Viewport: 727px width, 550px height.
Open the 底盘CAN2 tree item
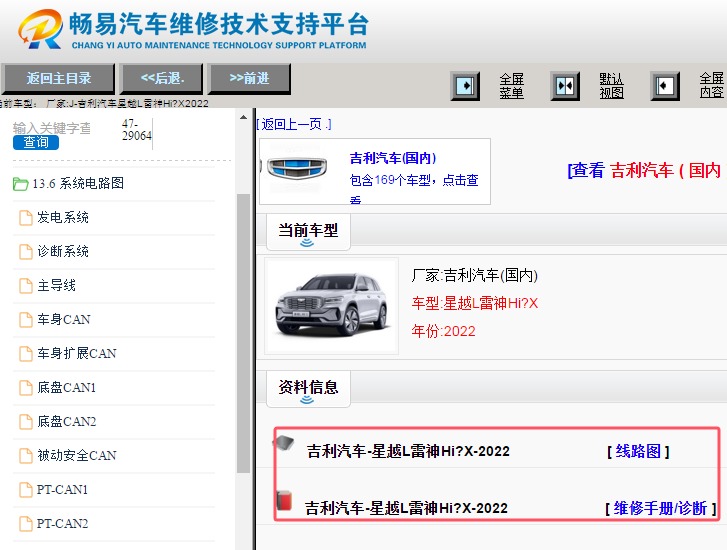(x=66, y=422)
